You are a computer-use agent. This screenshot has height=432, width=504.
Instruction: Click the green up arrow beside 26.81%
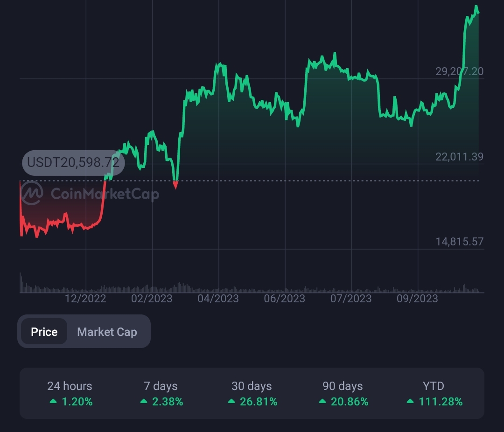pos(231,401)
